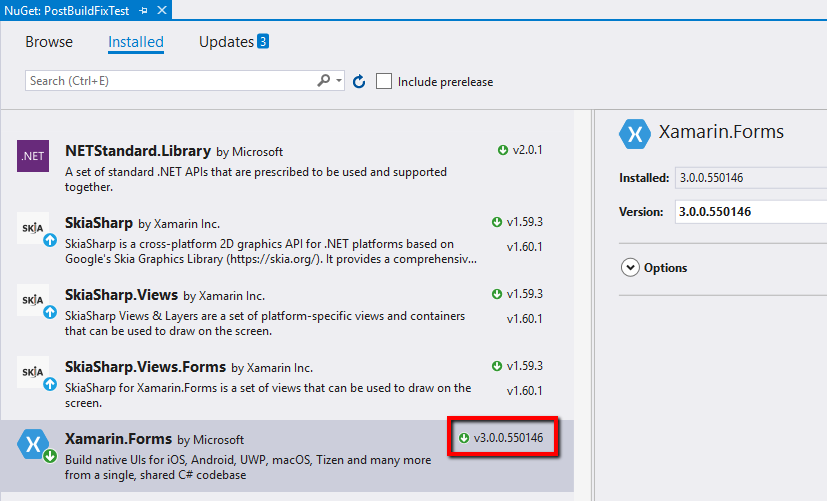Click the Xamarin.Forms icon in package list
The image size is (827, 501).
click(34, 444)
